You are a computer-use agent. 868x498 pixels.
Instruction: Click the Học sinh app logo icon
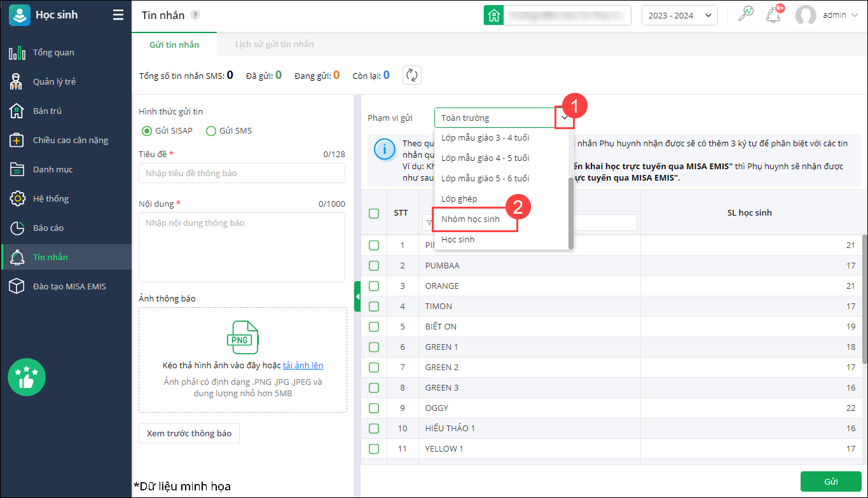point(19,15)
